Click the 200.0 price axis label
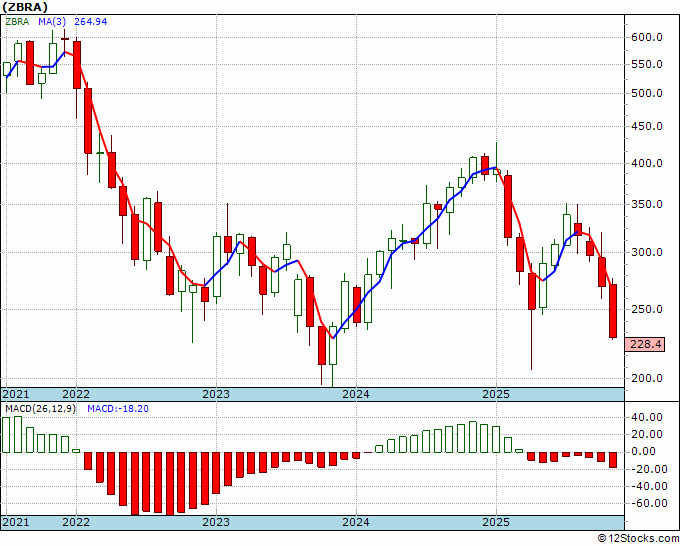The height and width of the screenshot is (546, 680). coord(646,378)
